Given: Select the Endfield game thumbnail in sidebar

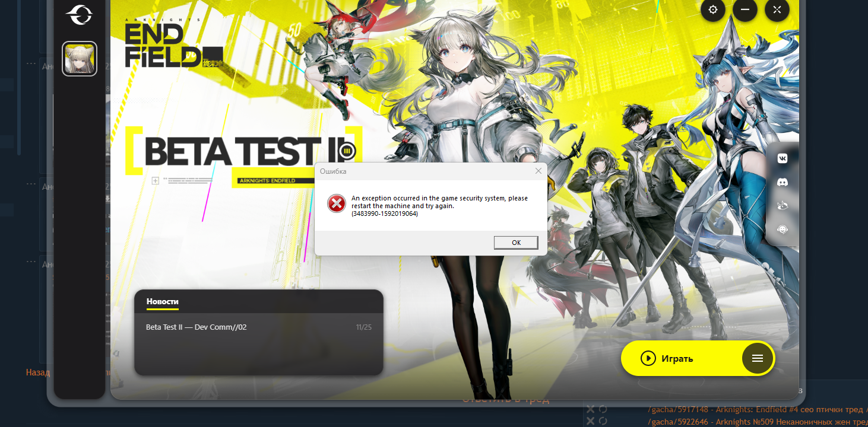Looking at the screenshot, I should click(80, 59).
